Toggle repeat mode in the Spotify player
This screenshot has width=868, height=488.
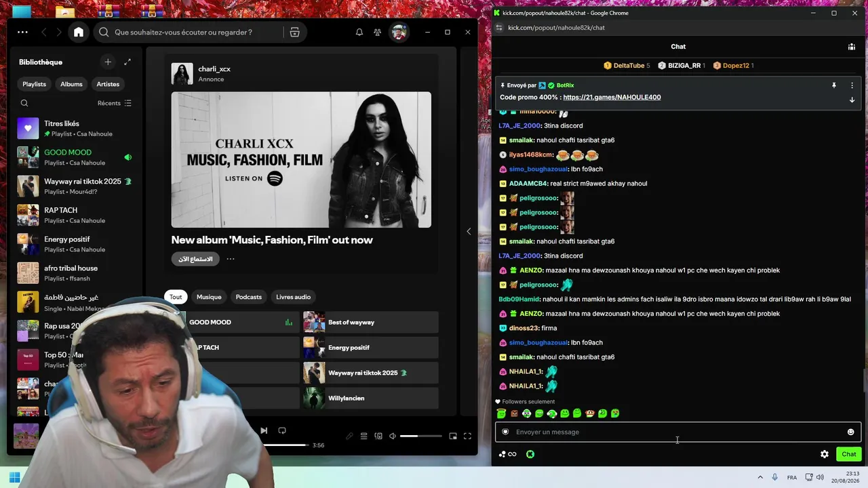pos(282,430)
